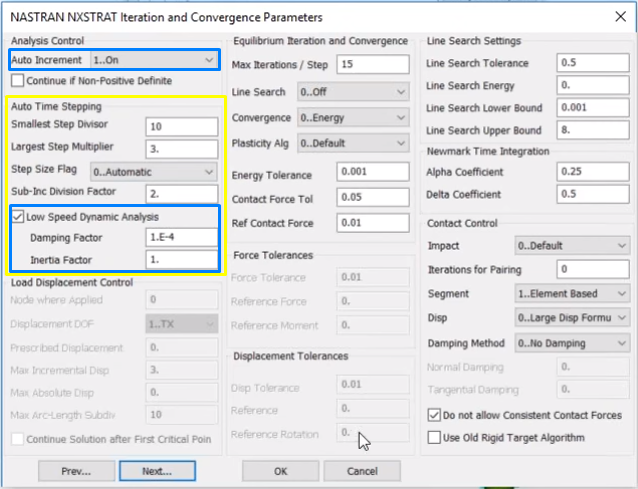Click the Sub-Inc Division Factor field
This screenshot has width=638, height=489.
[181, 194]
